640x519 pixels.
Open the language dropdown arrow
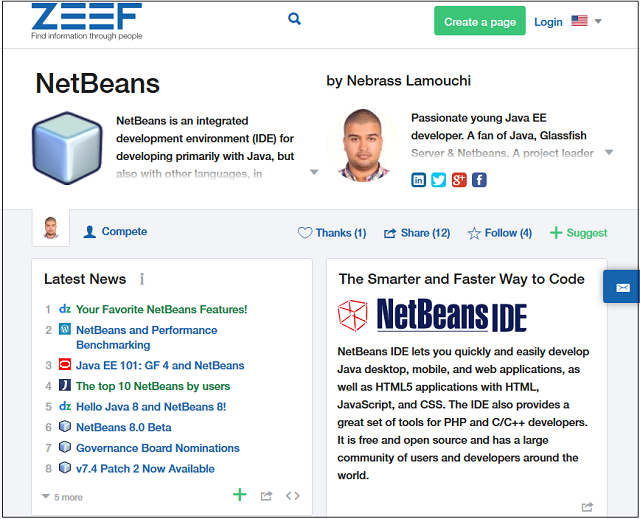pos(598,21)
